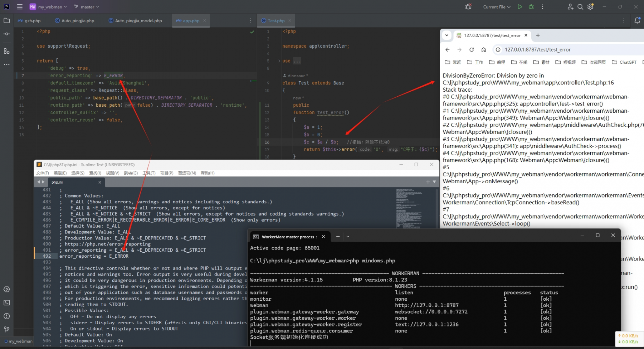644x349 pixels.
Task: Open the Services tool window icon
Action: (6, 289)
